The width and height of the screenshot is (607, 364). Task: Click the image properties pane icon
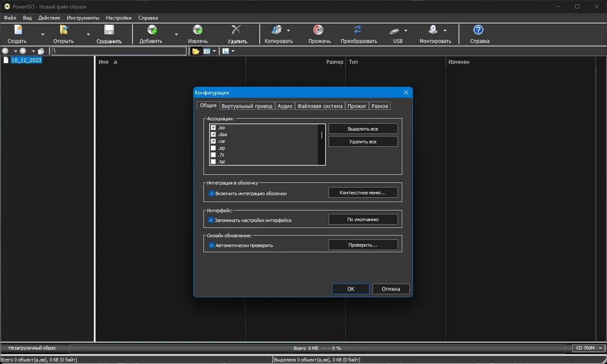pyautogui.click(x=226, y=51)
